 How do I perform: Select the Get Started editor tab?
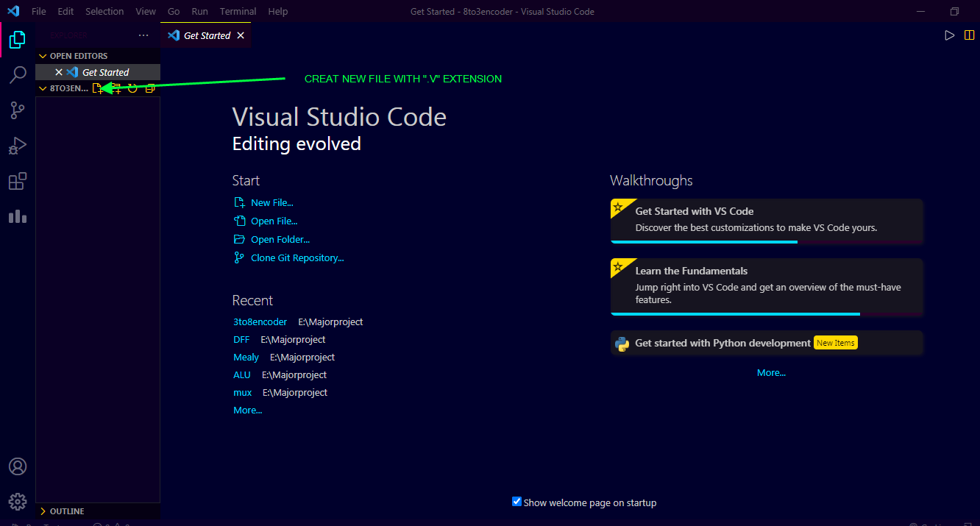(x=206, y=35)
